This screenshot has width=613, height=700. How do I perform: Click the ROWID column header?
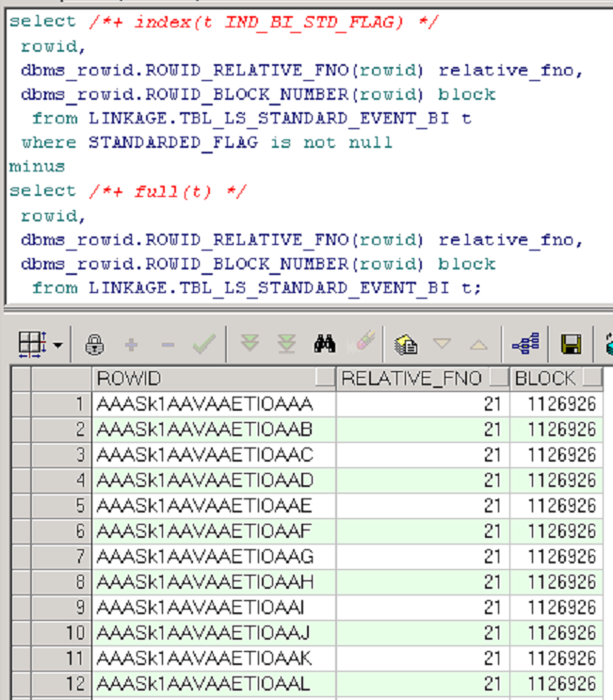[x=202, y=379]
